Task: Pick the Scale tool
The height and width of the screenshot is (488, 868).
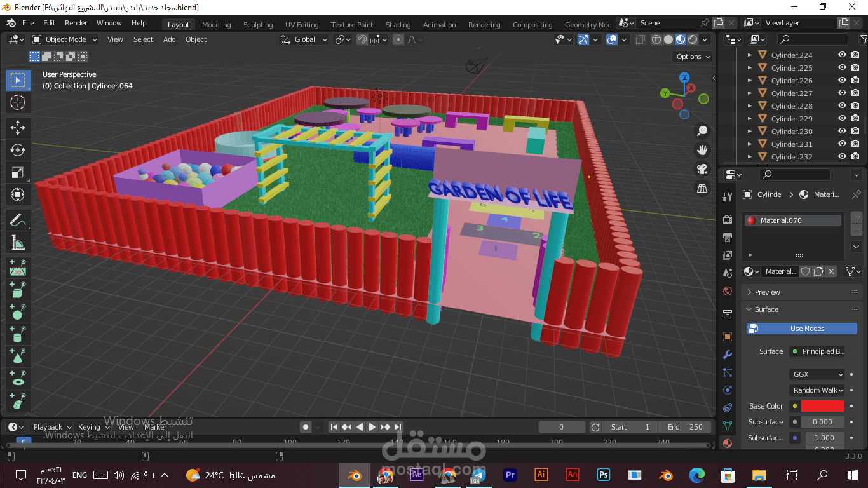Action: click(x=18, y=172)
